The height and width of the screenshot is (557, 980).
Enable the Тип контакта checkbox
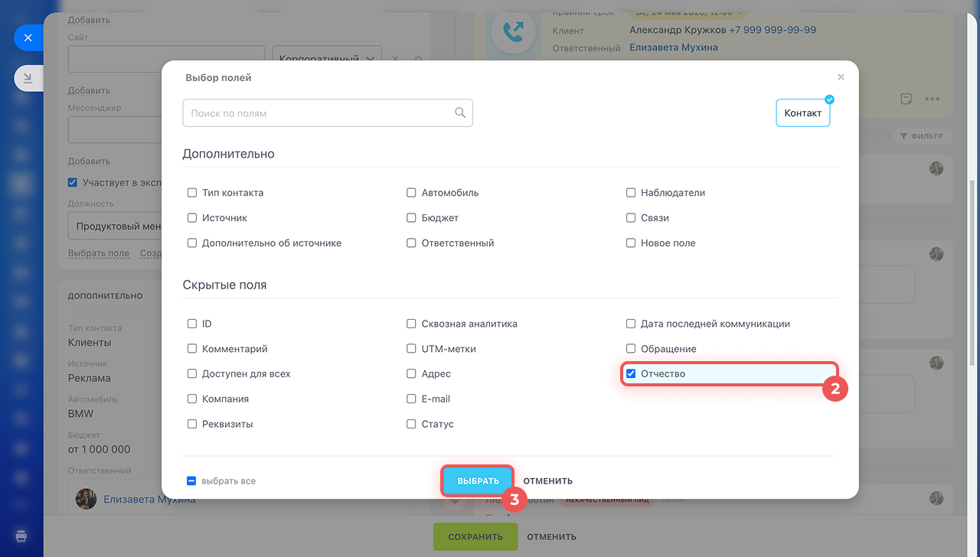click(x=192, y=193)
